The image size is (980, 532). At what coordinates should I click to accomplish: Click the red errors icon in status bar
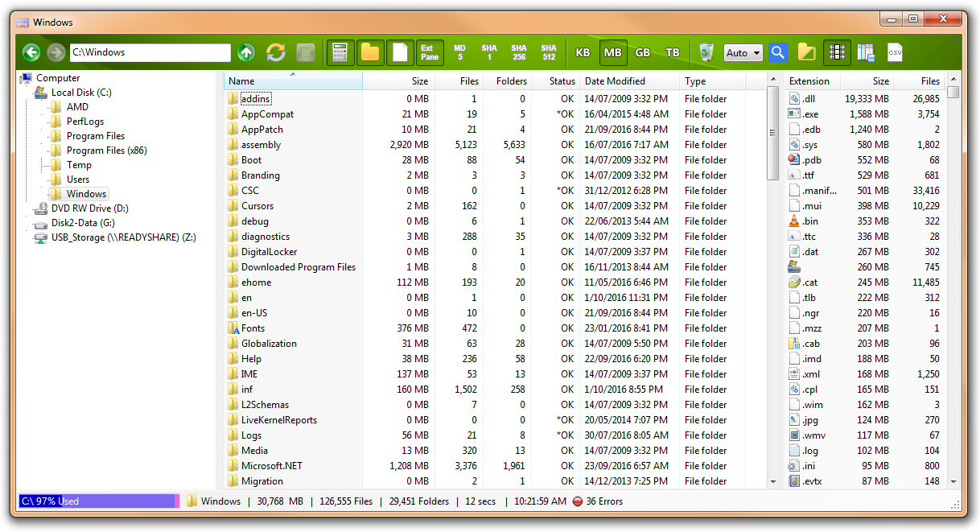(577, 501)
